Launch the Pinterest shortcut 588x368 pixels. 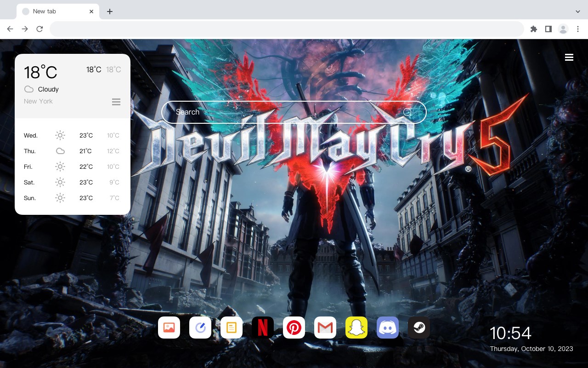click(294, 328)
